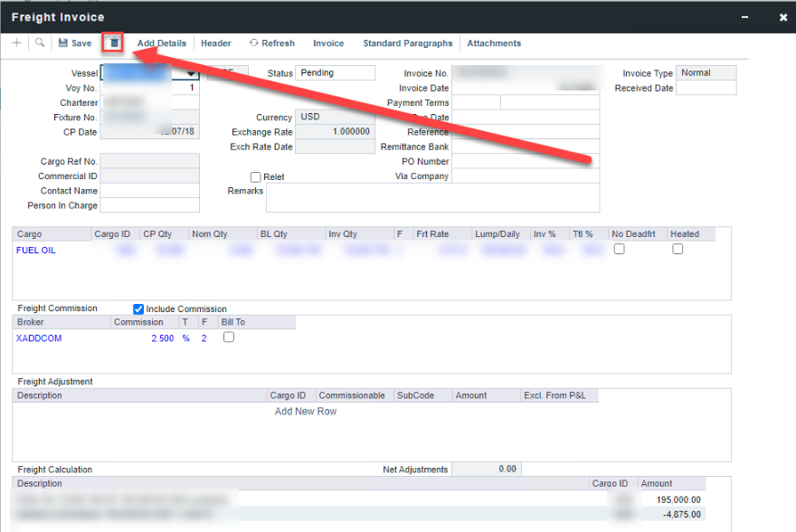Click Add New Row in Freight Adjustment

tap(306, 412)
